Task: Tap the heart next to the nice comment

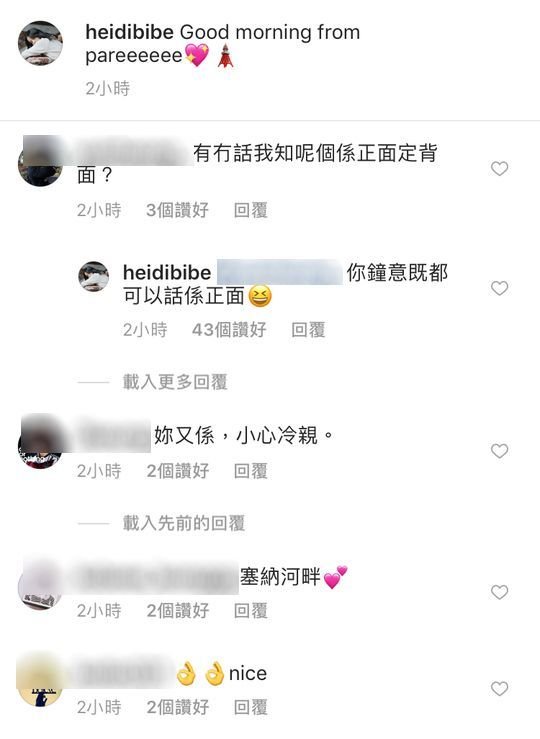Action: tap(499, 689)
